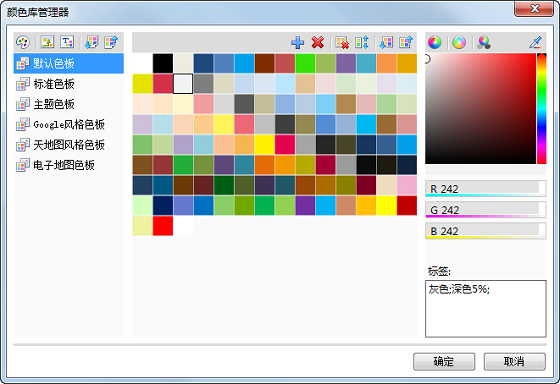Click the text T palette icon
The height and width of the screenshot is (384, 560).
[x=67, y=42]
